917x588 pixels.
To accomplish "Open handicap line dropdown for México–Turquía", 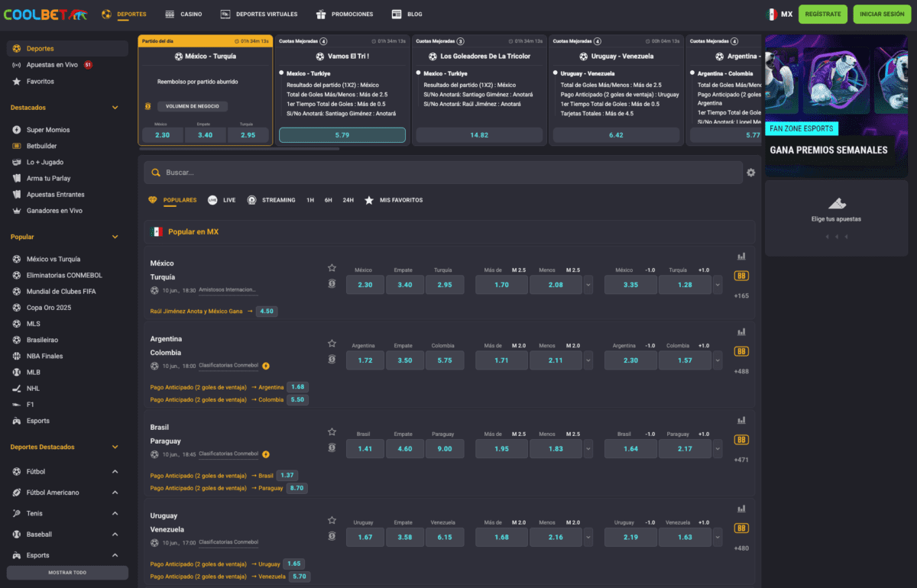I will pos(718,285).
